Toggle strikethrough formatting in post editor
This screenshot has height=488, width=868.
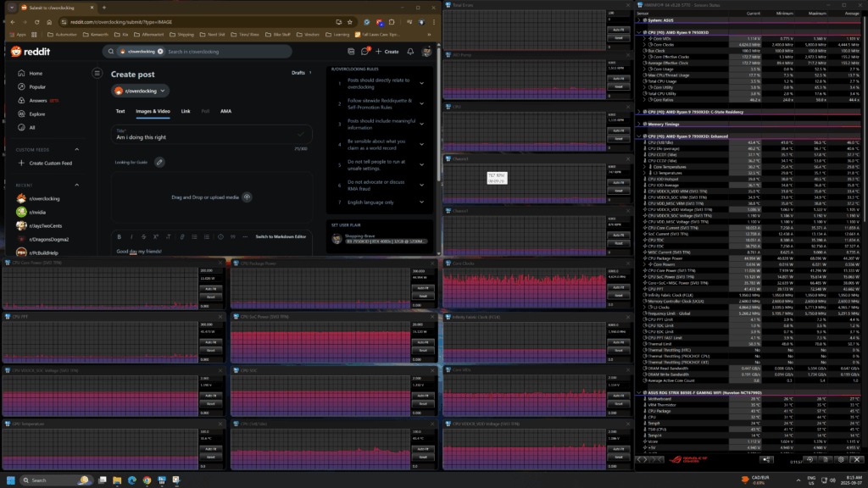pyautogui.click(x=143, y=237)
